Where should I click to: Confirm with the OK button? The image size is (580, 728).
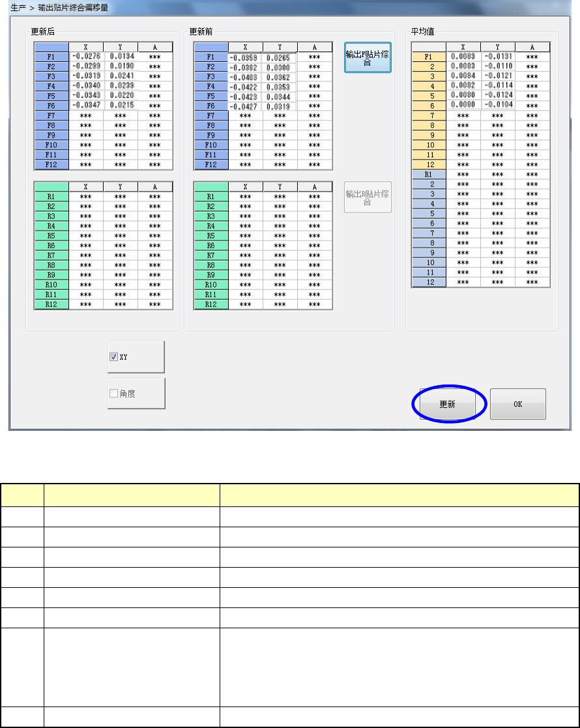tap(518, 404)
